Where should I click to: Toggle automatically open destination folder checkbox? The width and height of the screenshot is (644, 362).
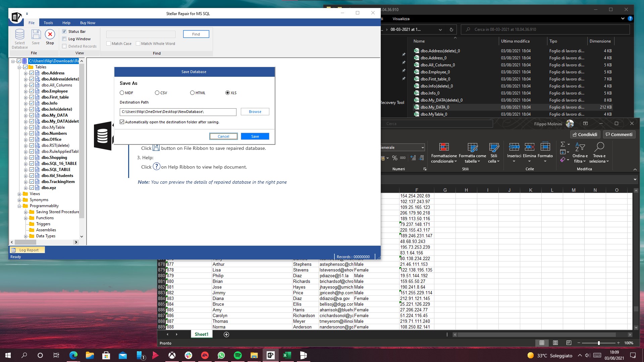[122, 122]
